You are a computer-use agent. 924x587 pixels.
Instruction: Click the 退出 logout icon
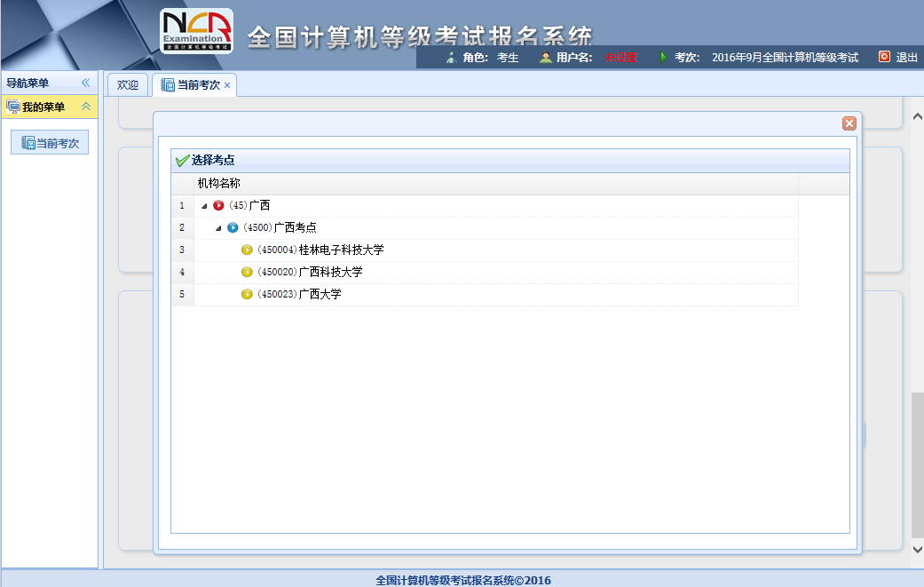tap(884, 57)
